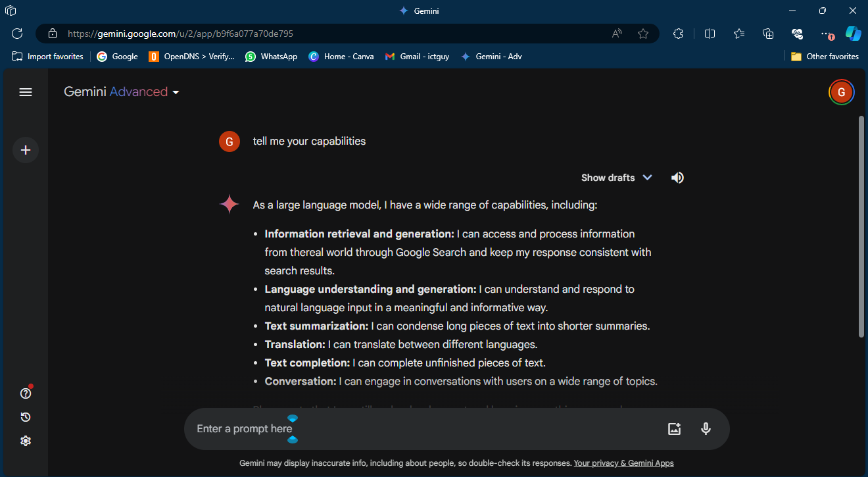Open Import favorites bookmark
The width and height of the screenshot is (868, 477).
[x=47, y=57]
